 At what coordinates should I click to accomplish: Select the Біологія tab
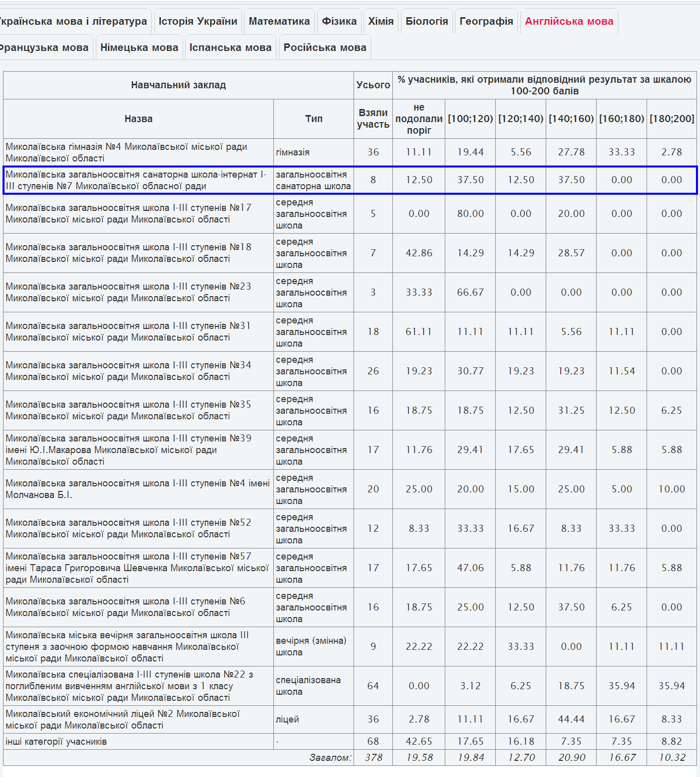[427, 21]
